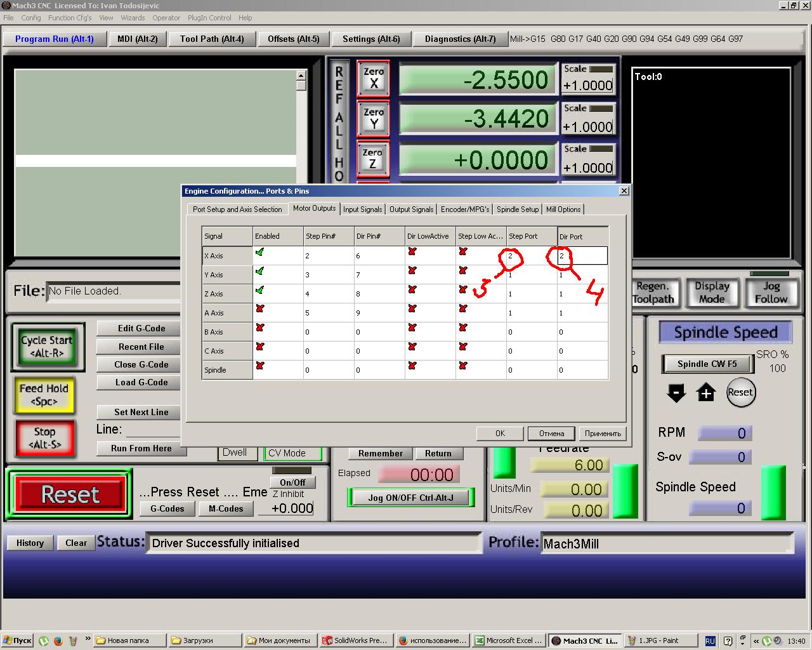The image size is (812, 650).
Task: Click Spindle CW F5
Action: pyautogui.click(x=707, y=364)
